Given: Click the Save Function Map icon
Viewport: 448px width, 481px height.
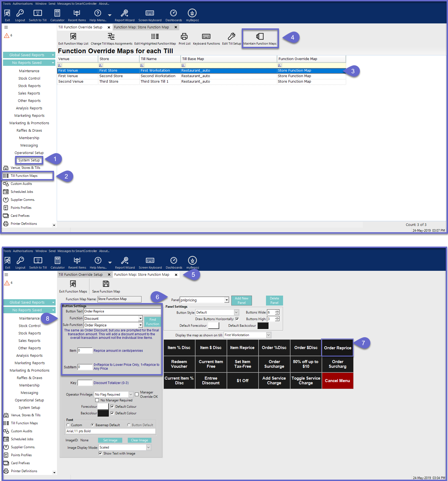Looking at the screenshot, I should coord(106,284).
